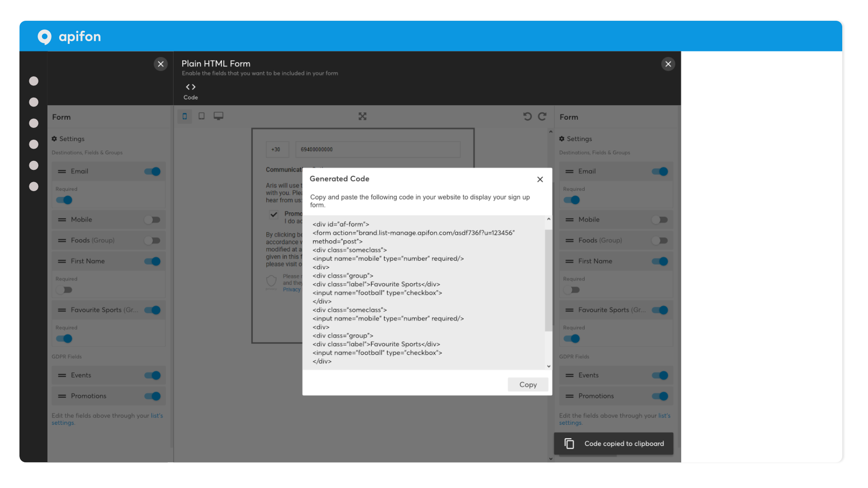Screen dimensions: 868x488
Task: Click the Favourite Sports row label in left panel
Action: 104,310
